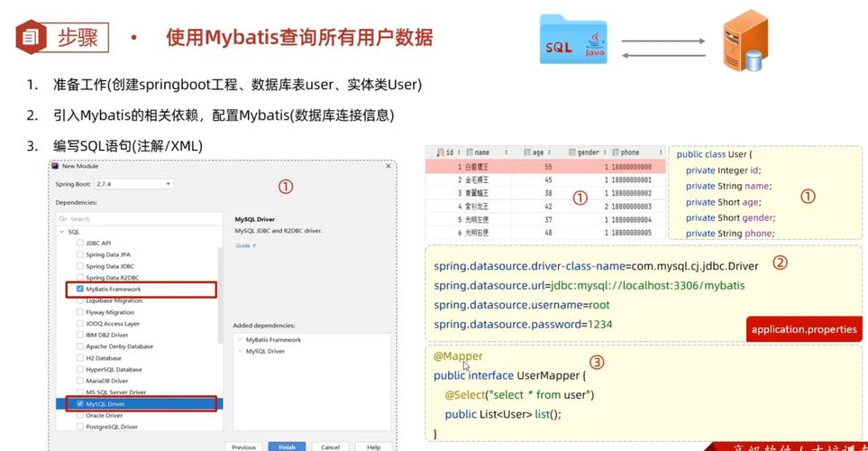Click the column icon beside age header

tap(527, 152)
